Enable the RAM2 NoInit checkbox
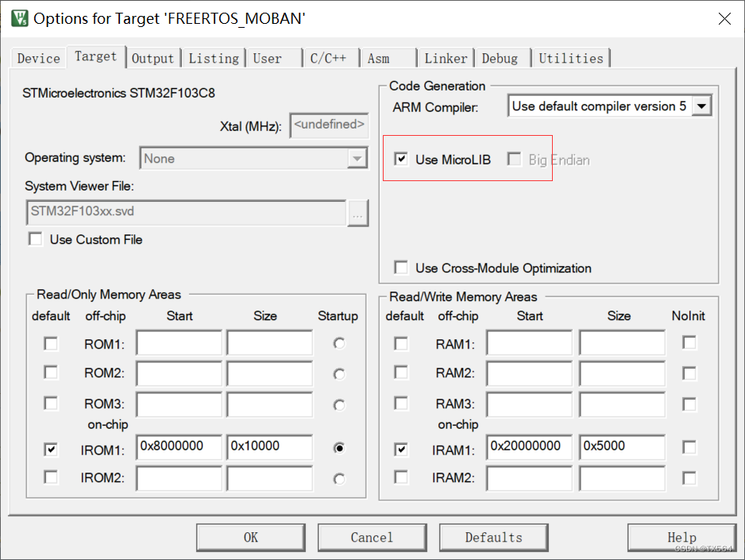 tap(689, 373)
